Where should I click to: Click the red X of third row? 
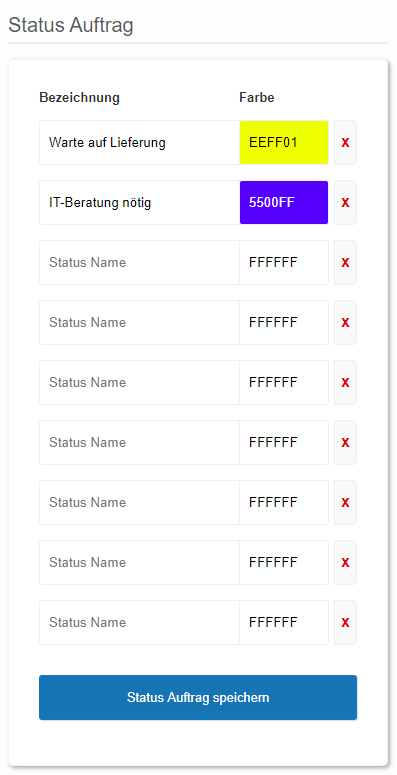(345, 262)
